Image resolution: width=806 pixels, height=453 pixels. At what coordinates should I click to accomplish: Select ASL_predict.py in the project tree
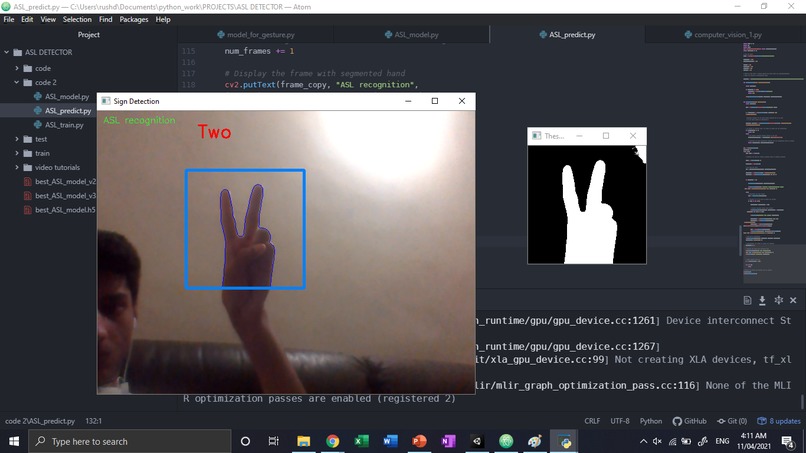[68, 111]
